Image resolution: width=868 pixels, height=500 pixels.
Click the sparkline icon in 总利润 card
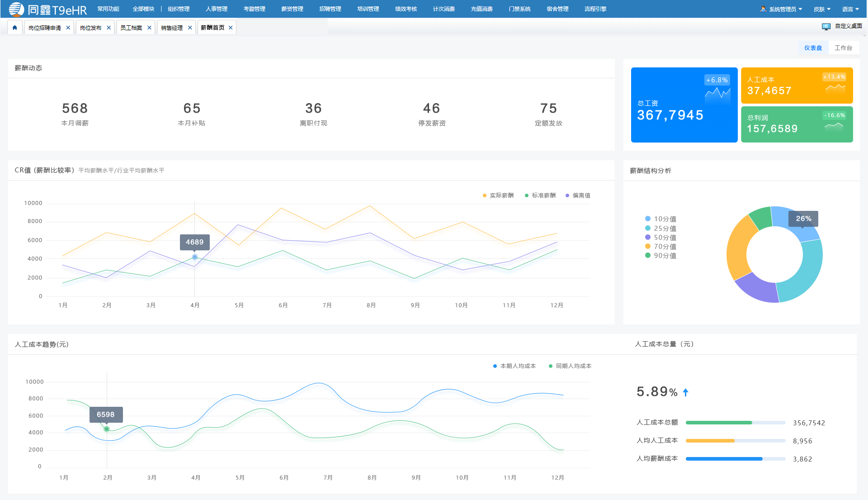(x=834, y=127)
